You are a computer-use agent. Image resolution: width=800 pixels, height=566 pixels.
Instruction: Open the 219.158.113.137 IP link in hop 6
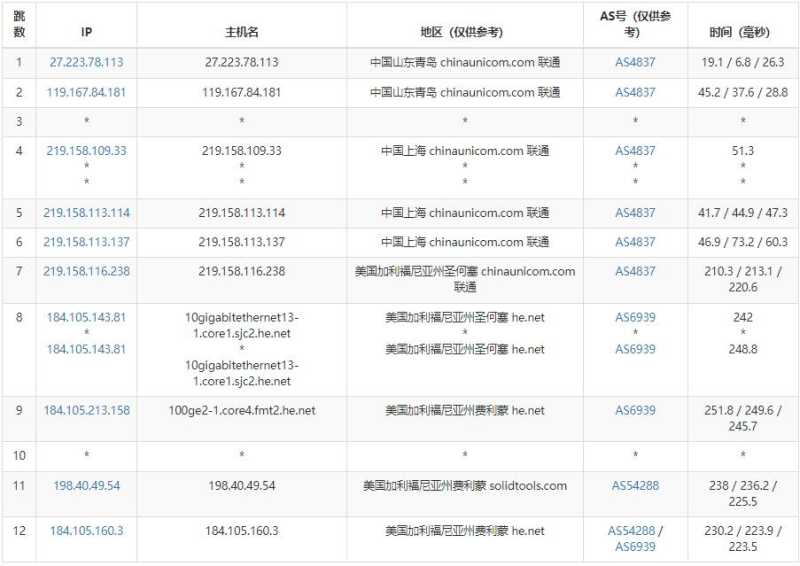click(86, 242)
